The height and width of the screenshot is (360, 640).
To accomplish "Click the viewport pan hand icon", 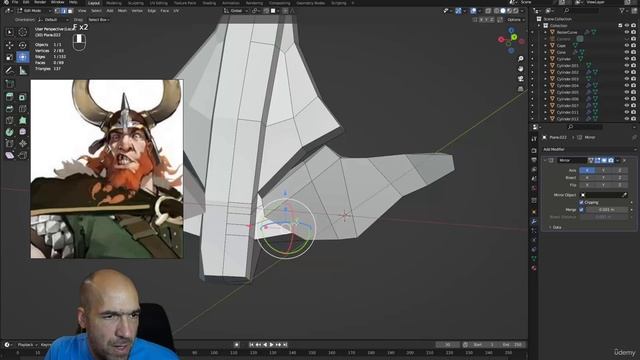I will pyautogui.click(x=521, y=69).
